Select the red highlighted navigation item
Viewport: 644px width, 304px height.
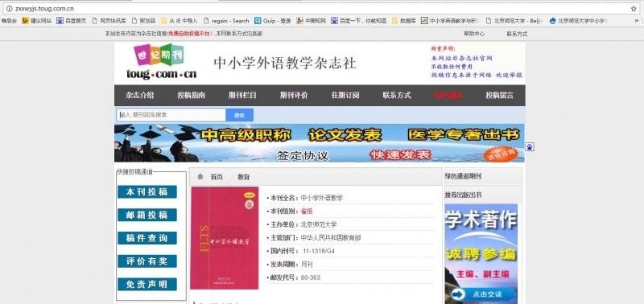pos(448,95)
